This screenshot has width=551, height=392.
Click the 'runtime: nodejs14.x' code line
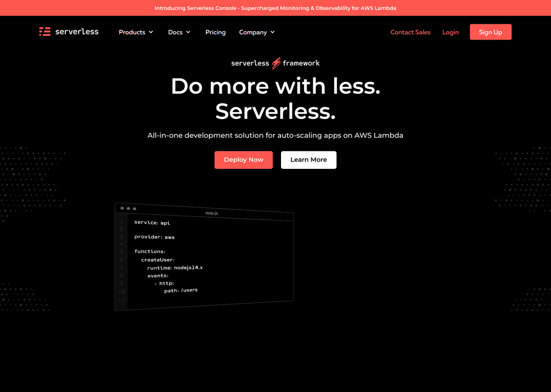[174, 268]
